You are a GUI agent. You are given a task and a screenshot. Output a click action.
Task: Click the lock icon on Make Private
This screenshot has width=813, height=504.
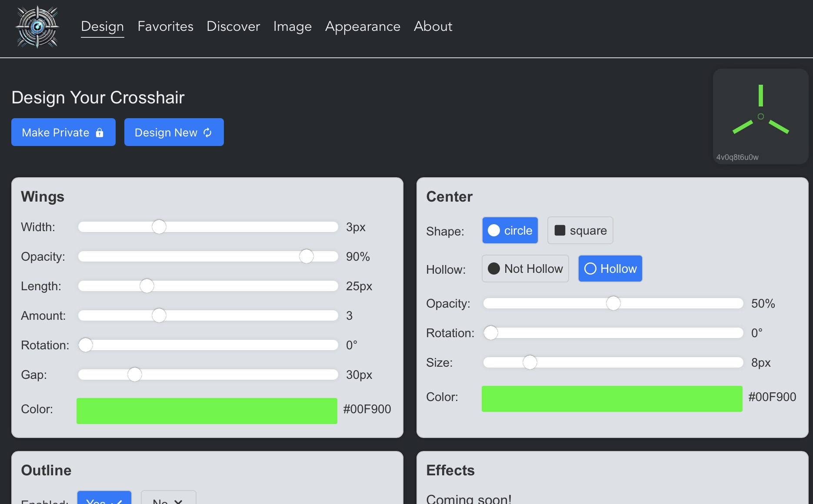[x=100, y=133]
